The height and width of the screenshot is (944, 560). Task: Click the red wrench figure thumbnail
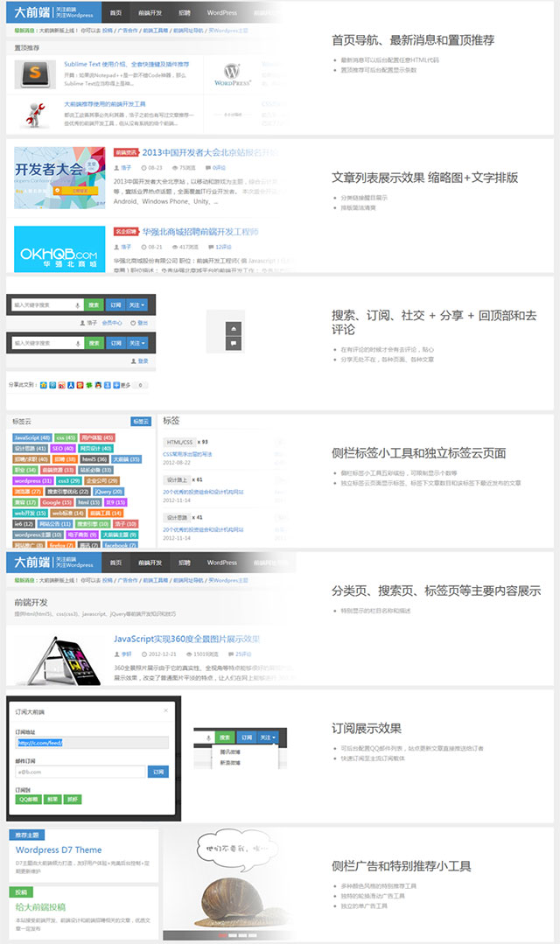36,114
